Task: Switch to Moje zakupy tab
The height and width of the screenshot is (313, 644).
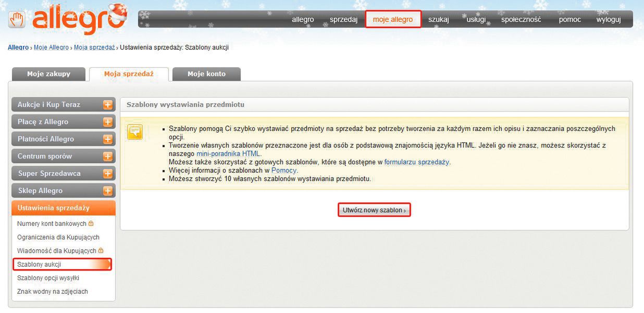Action: [x=48, y=74]
